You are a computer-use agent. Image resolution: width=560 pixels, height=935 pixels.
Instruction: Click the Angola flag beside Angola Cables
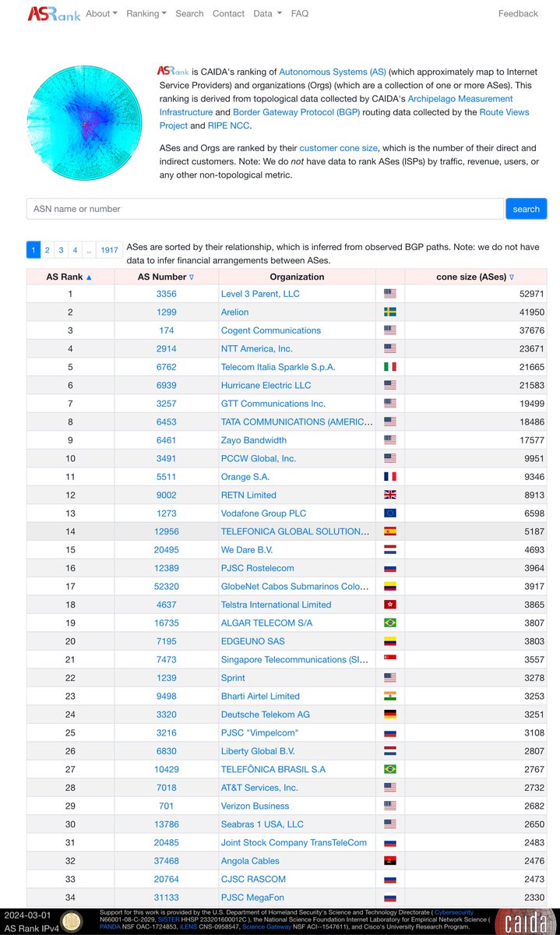click(390, 861)
